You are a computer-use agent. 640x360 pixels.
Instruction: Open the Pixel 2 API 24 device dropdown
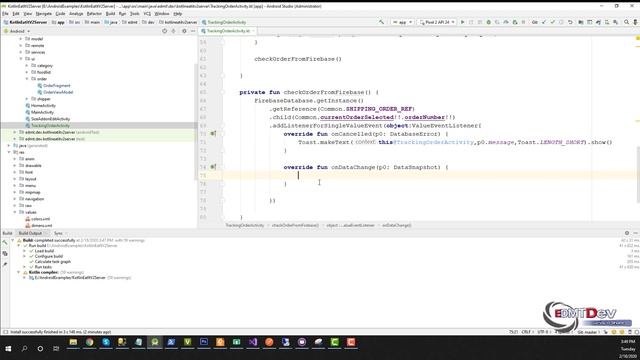[437, 22]
